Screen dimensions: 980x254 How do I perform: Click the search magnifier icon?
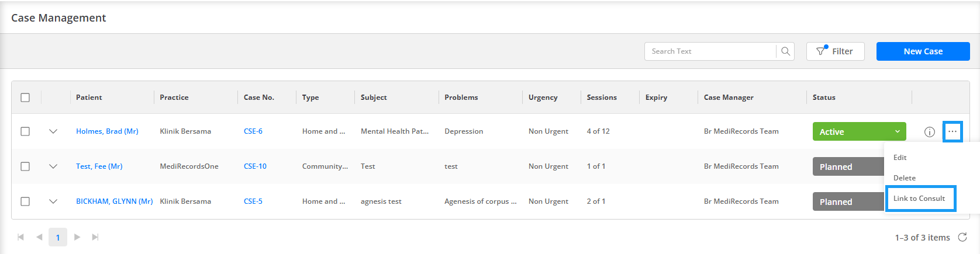point(785,51)
